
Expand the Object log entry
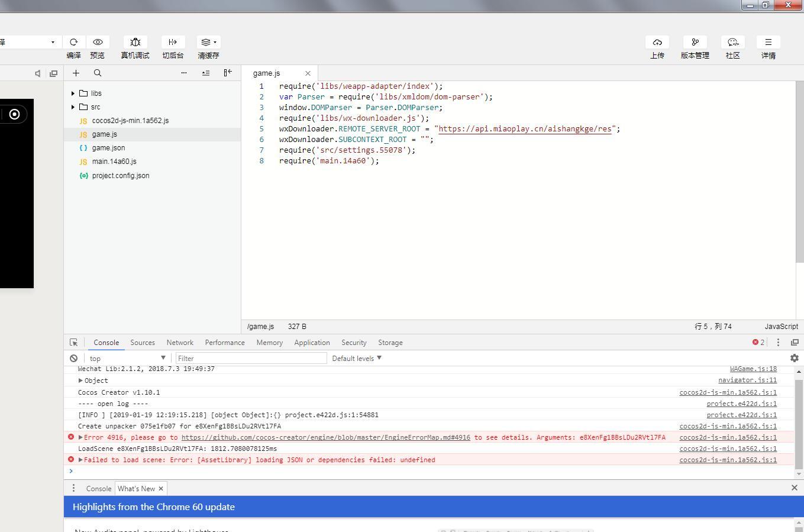[80, 381]
